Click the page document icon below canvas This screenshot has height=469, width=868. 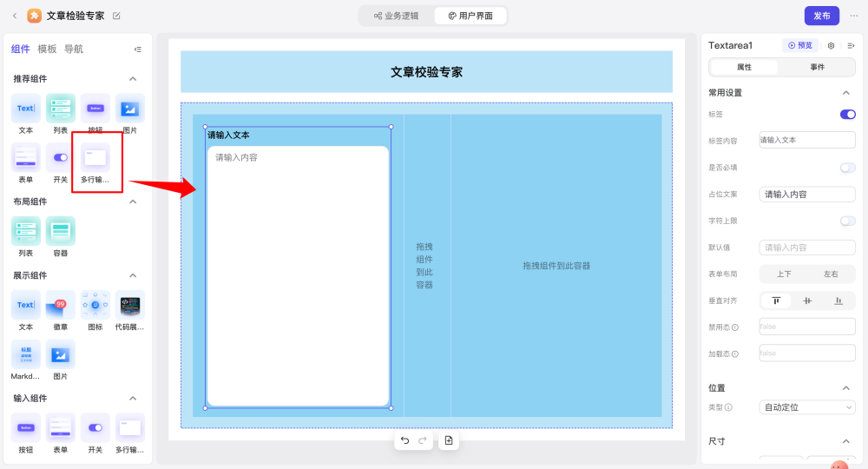449,440
